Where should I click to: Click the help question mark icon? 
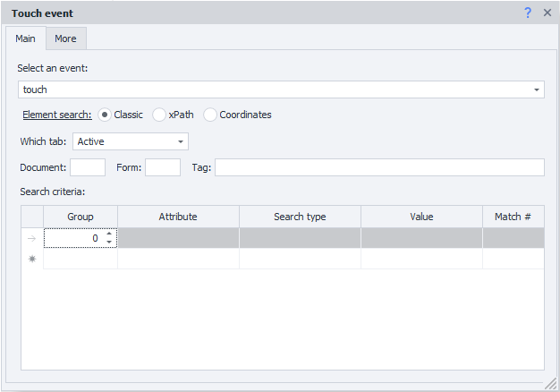529,13
